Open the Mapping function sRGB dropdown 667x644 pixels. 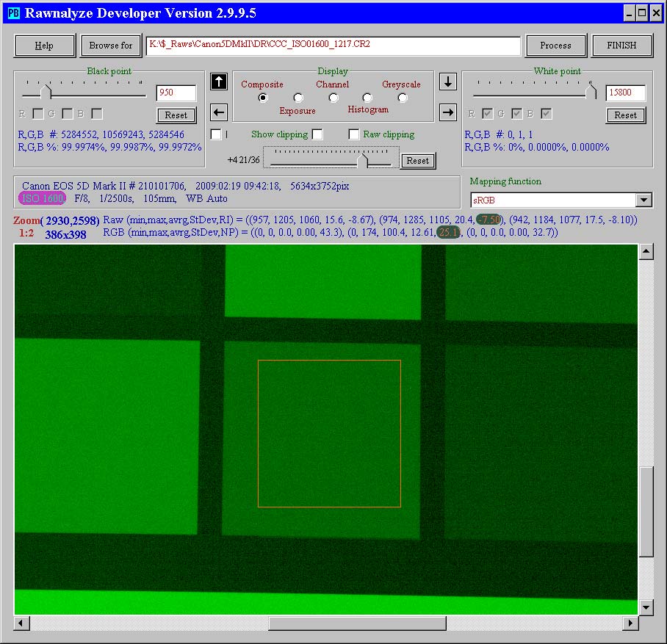[x=643, y=200]
